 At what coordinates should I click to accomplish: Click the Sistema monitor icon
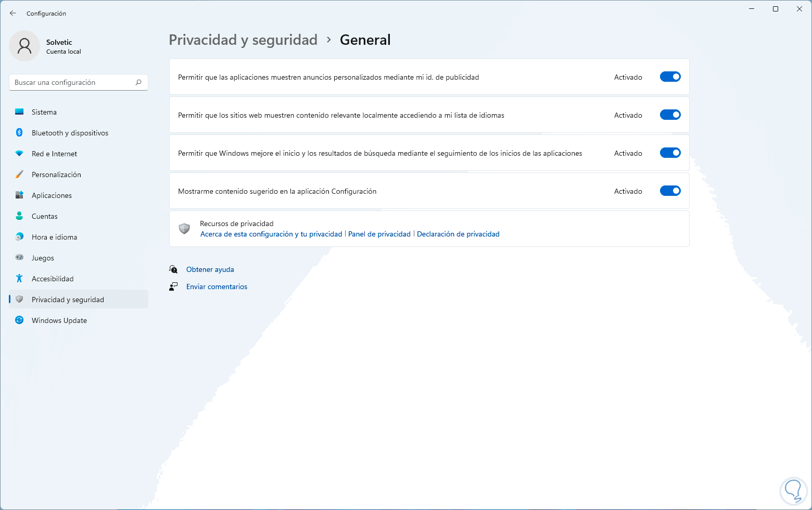[19, 112]
